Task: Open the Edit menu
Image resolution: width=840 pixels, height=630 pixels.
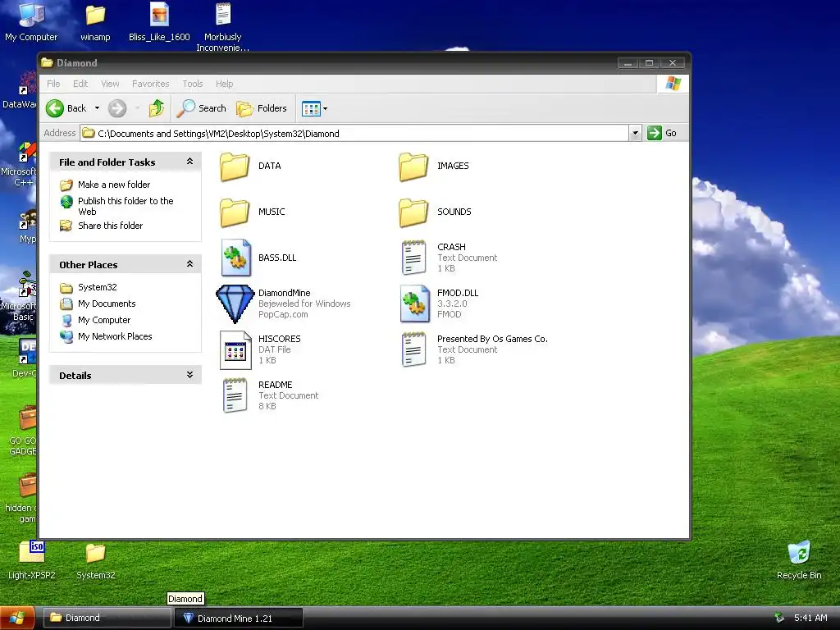Action: point(80,84)
